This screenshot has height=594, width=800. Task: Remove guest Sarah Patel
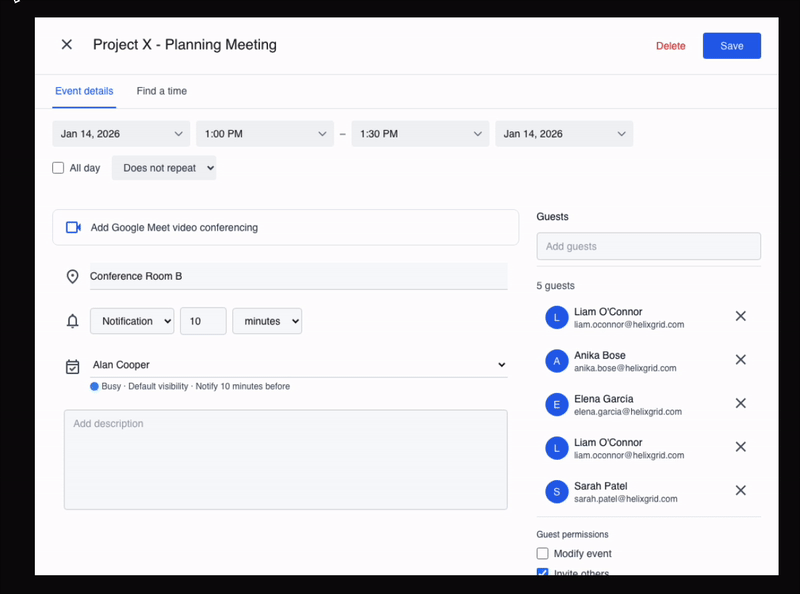pos(740,490)
